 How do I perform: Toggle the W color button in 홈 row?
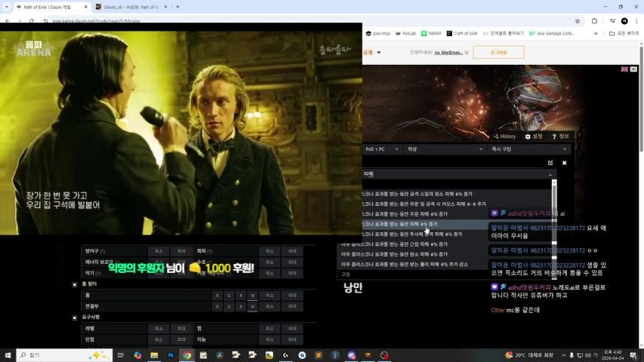click(252, 296)
